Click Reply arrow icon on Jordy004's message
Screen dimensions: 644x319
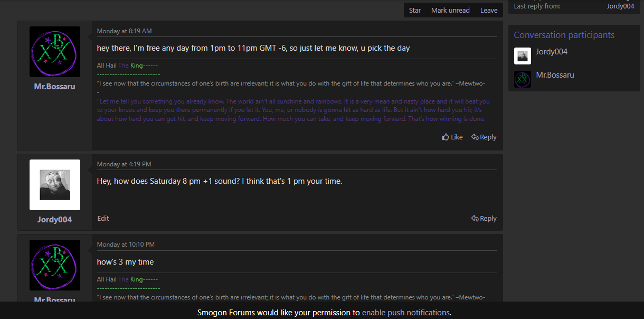coord(475,219)
